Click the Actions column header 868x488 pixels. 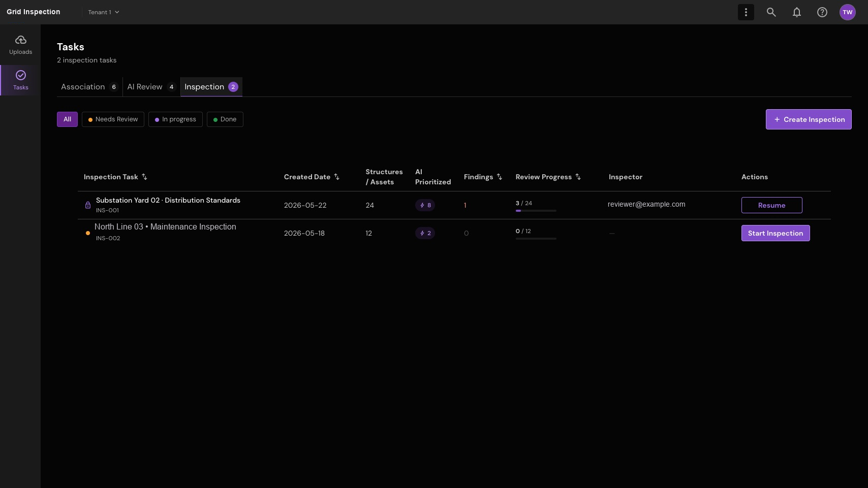click(755, 177)
